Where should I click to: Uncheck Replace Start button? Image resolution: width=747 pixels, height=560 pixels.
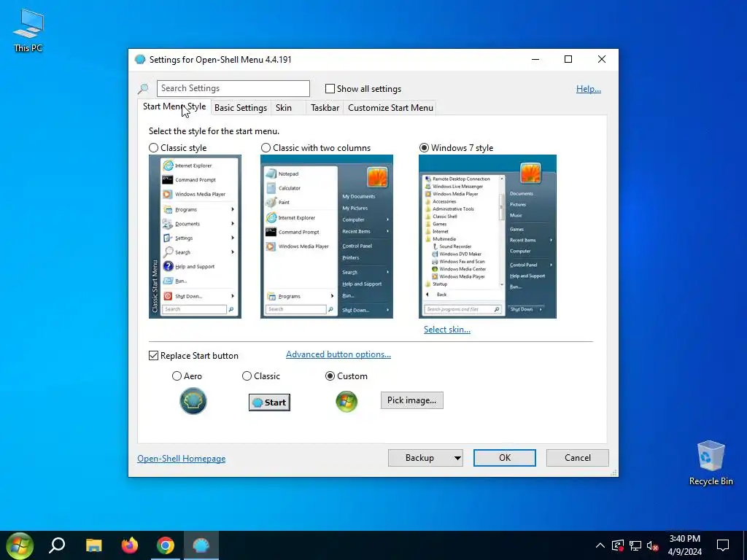tap(153, 356)
